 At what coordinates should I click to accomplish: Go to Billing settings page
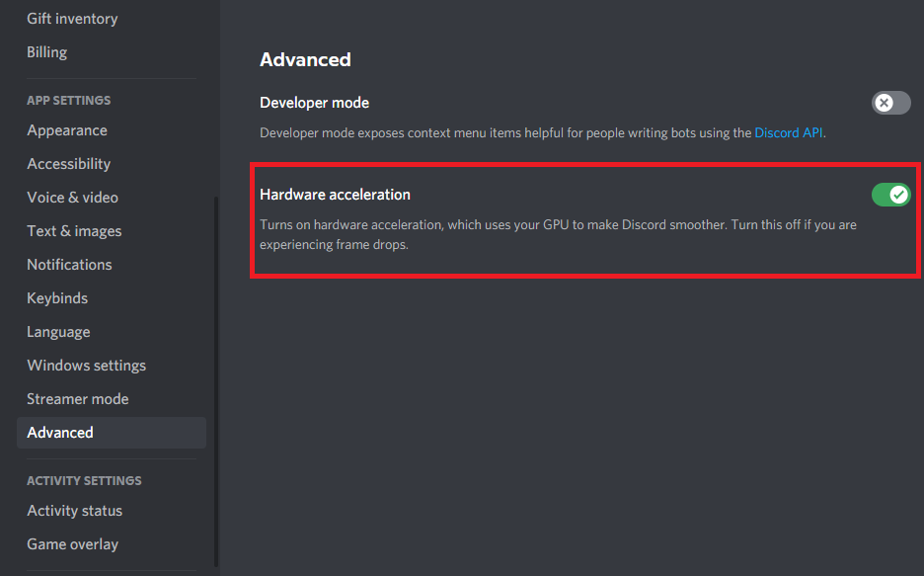point(47,52)
